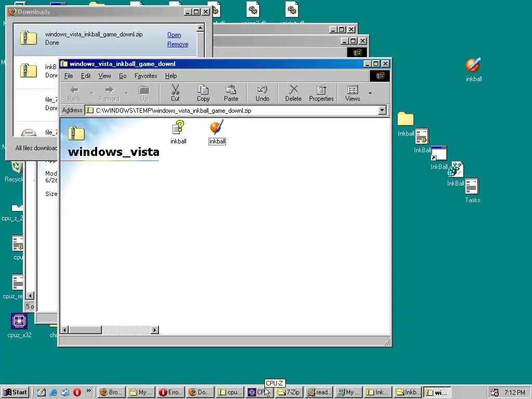The image size is (532, 399).
Task: Click the 7:12 PM taskbar clock
Action: point(515,392)
